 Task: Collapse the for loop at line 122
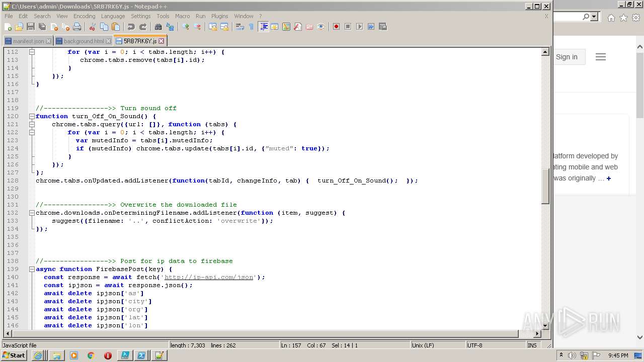click(x=32, y=132)
